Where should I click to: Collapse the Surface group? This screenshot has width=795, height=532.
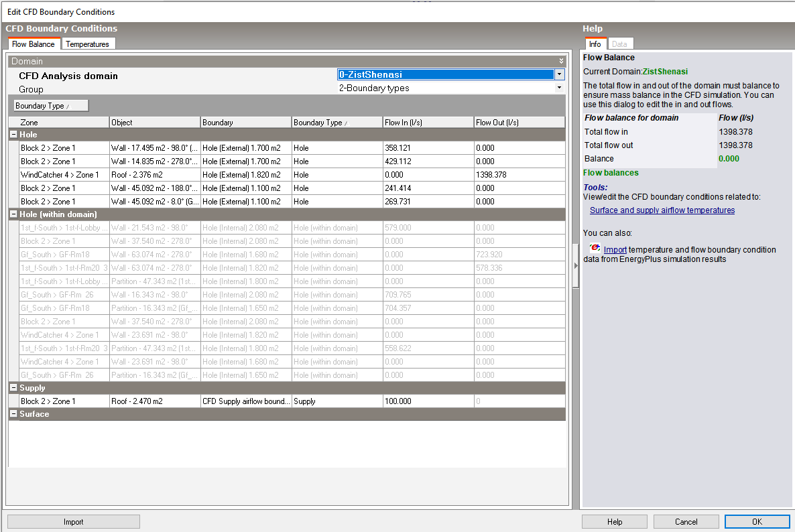(13, 414)
